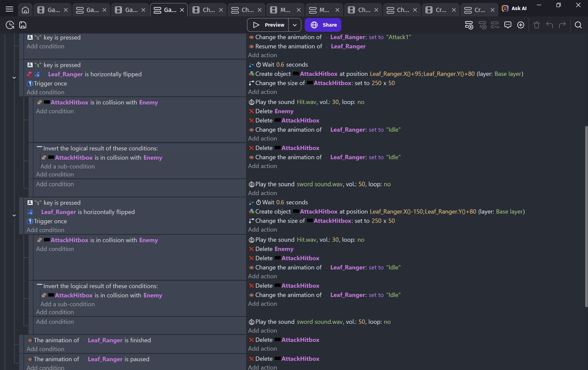The image size is (588, 370).
Task: Open the Preview options dropdown arrow
Action: pos(295,25)
